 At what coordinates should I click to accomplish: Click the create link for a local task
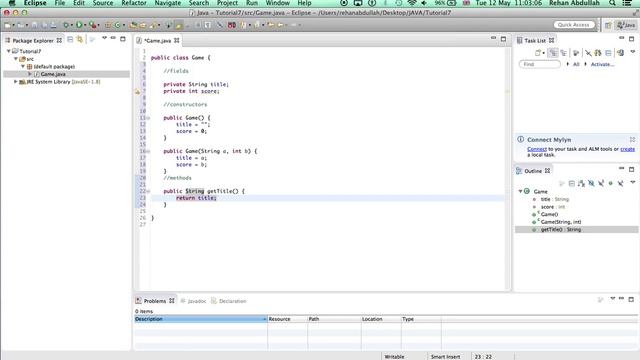627,149
